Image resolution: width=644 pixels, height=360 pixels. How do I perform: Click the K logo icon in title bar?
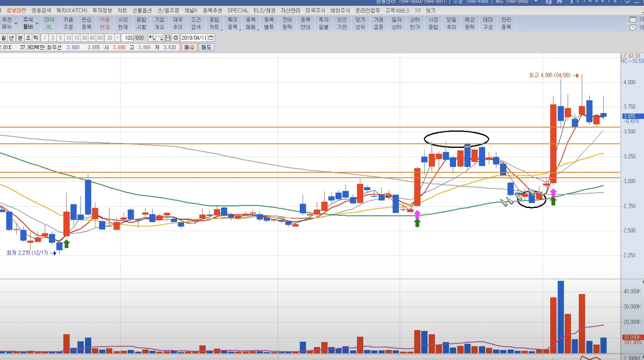coord(549,2)
